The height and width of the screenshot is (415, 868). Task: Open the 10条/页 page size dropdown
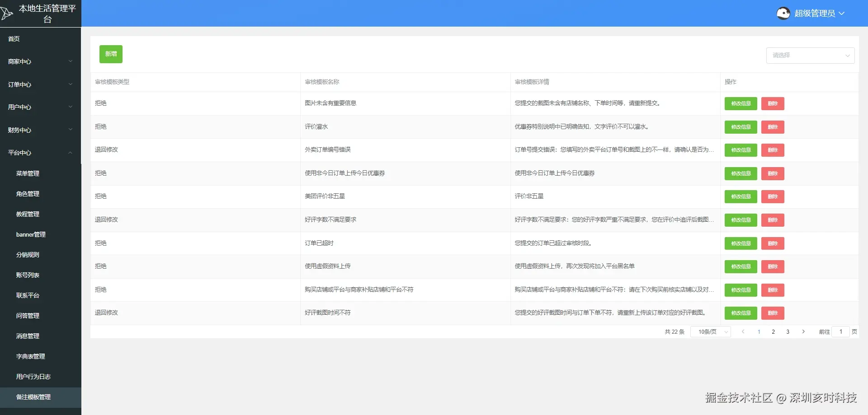pyautogui.click(x=711, y=332)
